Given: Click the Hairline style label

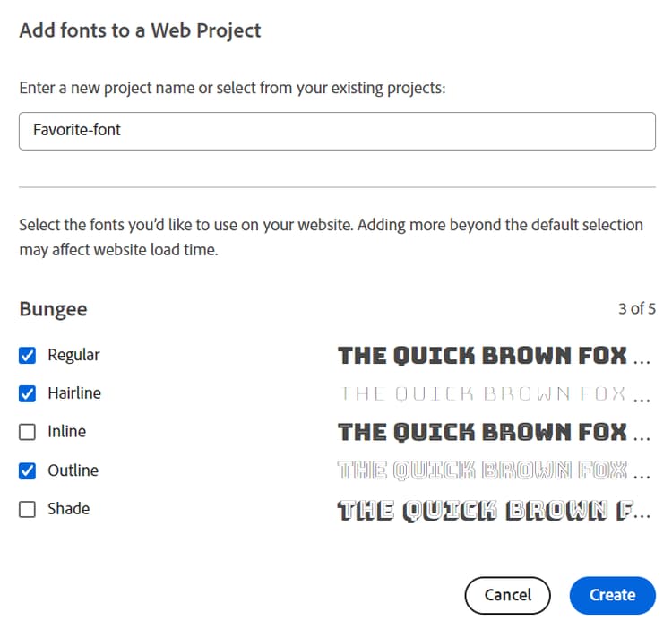Looking at the screenshot, I should click(73, 393).
